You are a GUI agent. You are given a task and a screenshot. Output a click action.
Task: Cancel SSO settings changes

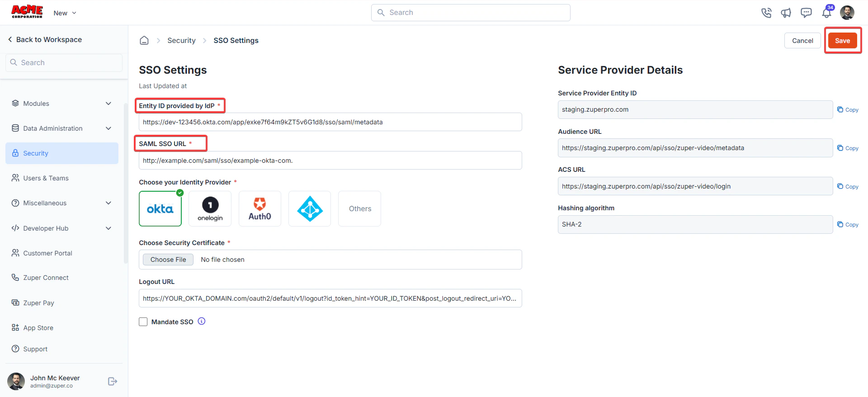(x=802, y=40)
